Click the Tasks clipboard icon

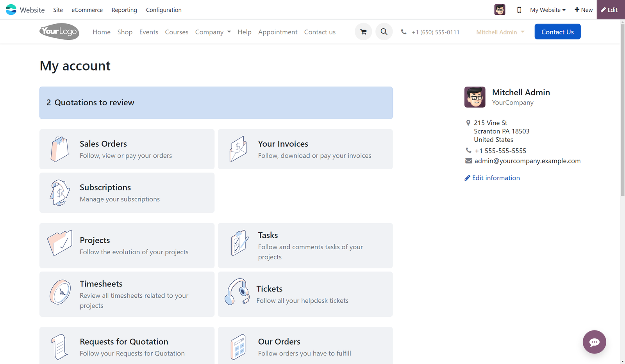(x=239, y=243)
